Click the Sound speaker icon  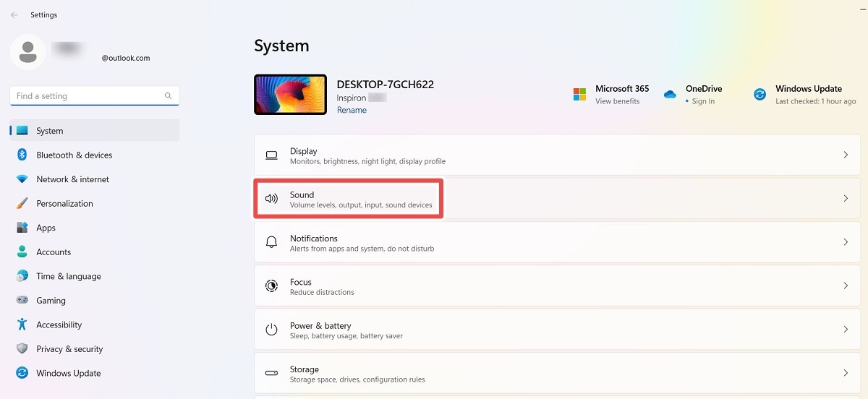point(271,198)
